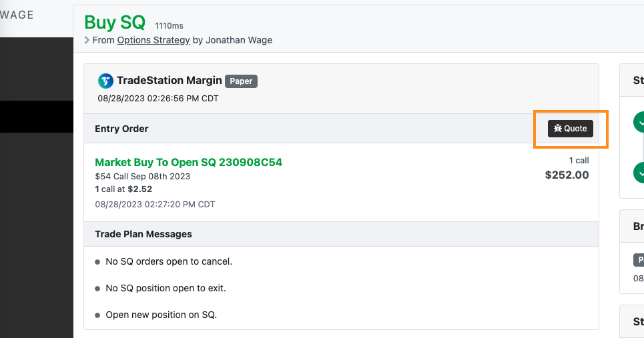Click the upper green checkmark circle
Viewport: 644px width, 338px height.
click(640, 122)
